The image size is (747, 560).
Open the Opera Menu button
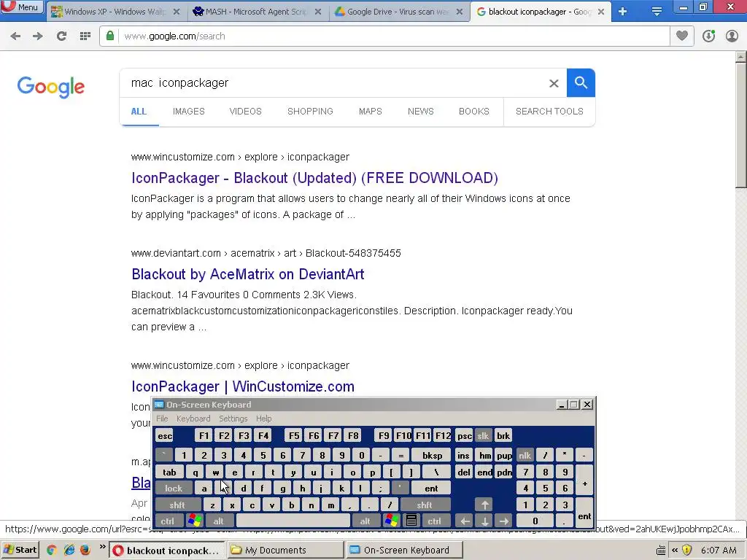click(22, 7)
